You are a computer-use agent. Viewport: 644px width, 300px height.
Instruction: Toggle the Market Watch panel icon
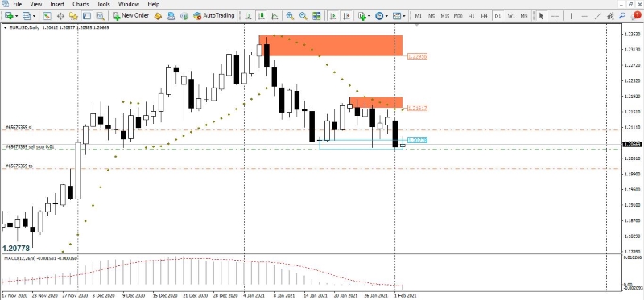click(47, 16)
